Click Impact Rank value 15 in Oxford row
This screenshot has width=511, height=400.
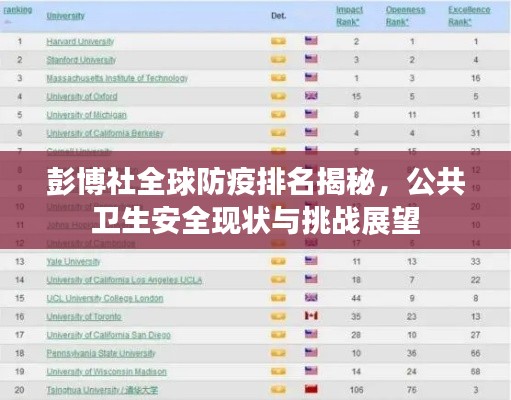pyautogui.click(x=356, y=96)
